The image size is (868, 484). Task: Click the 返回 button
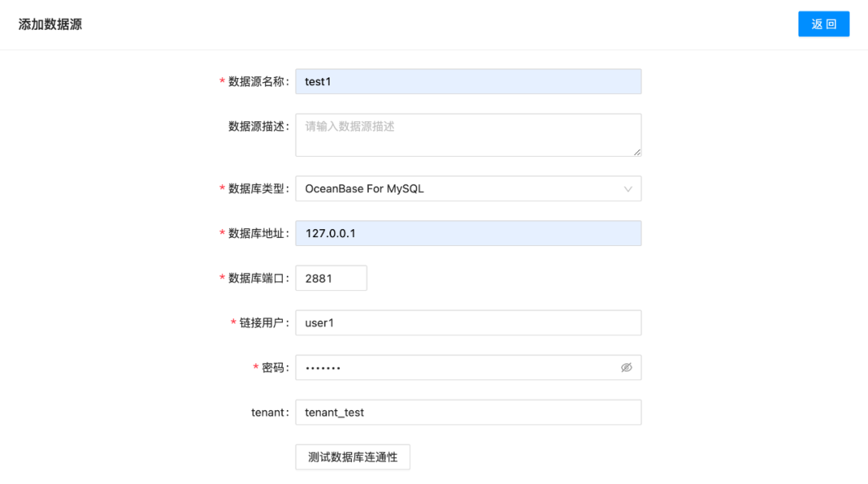pos(824,24)
